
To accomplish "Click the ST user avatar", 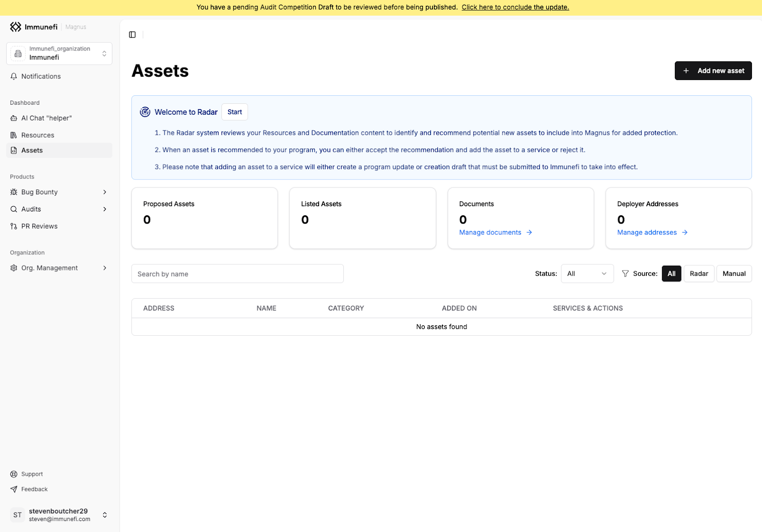I will [x=18, y=515].
